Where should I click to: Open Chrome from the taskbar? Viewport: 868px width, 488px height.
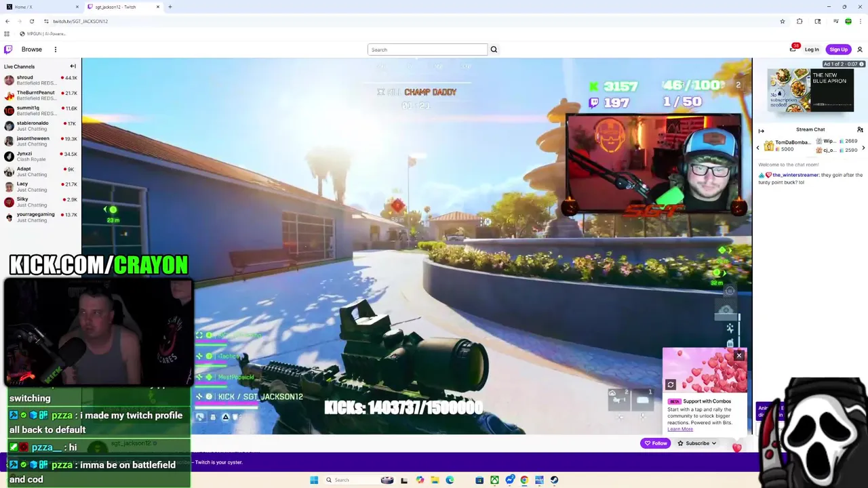click(524, 480)
